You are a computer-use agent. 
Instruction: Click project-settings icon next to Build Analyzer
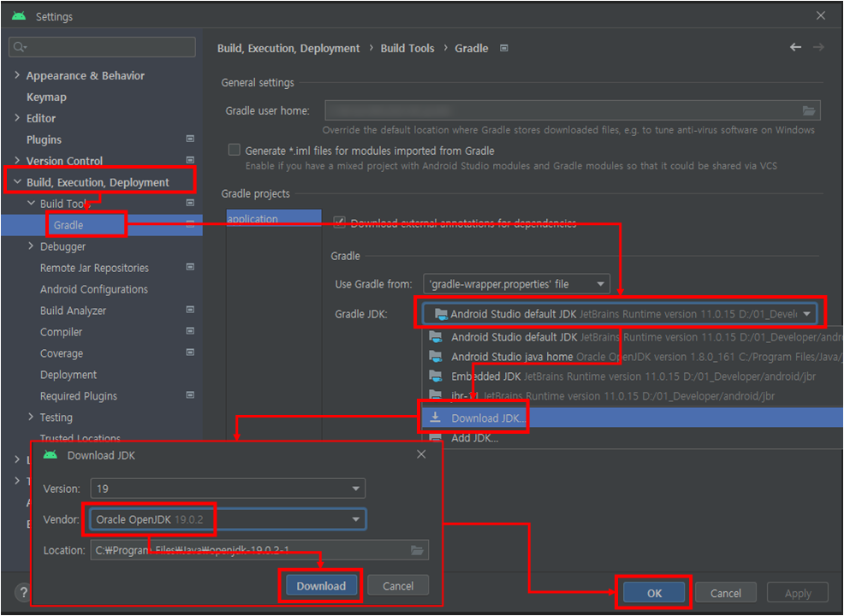(x=190, y=310)
